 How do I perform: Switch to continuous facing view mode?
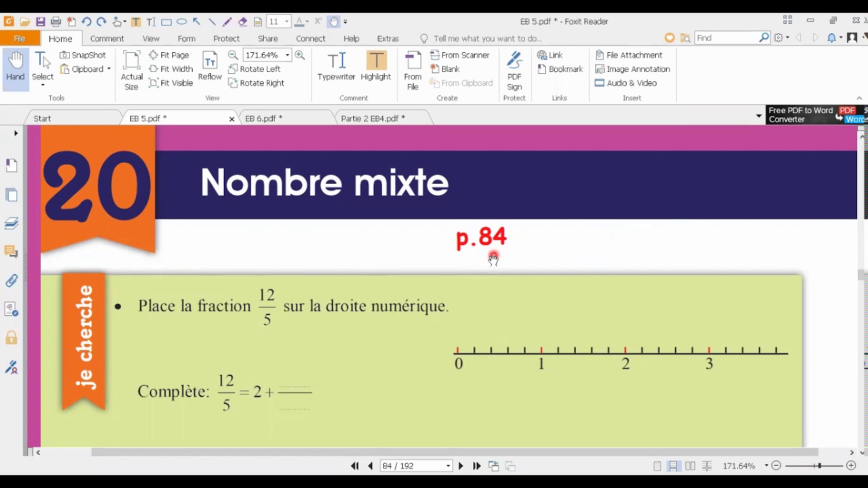pos(707,466)
